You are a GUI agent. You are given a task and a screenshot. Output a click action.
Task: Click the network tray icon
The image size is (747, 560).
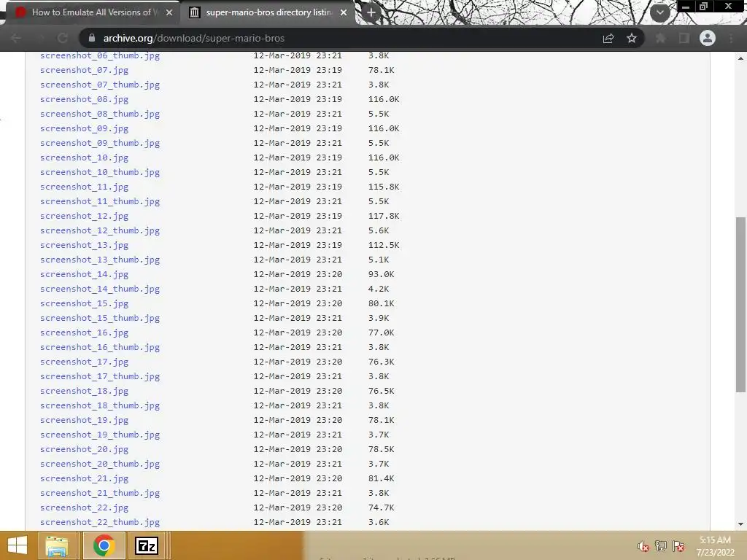pos(661,545)
